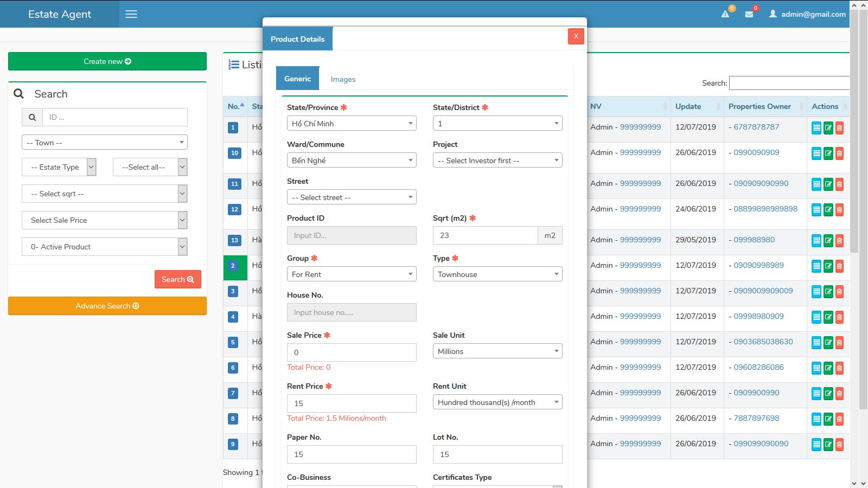Open the Select all dropdown in Search panel
This screenshot has width=868, height=488.
pyautogui.click(x=150, y=167)
